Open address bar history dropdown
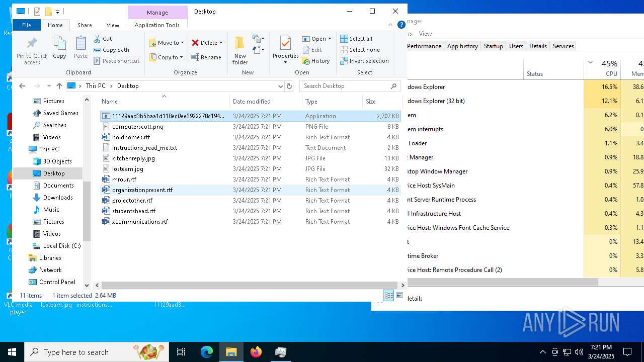 [x=281, y=86]
